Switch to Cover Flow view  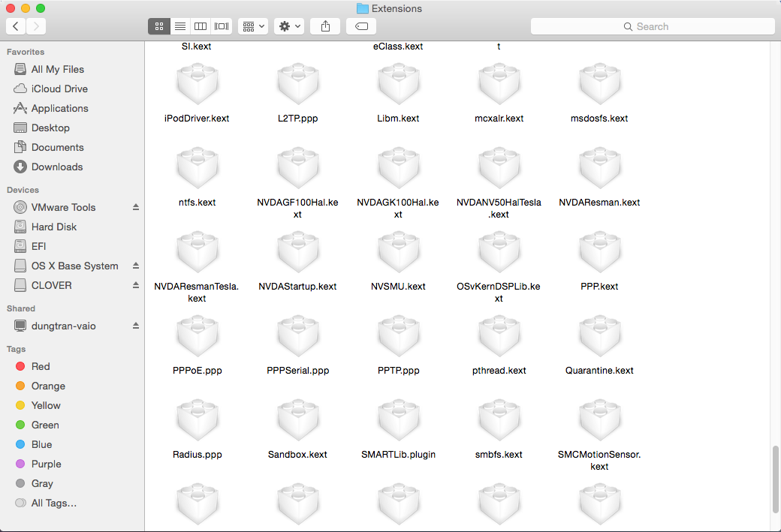(222, 26)
